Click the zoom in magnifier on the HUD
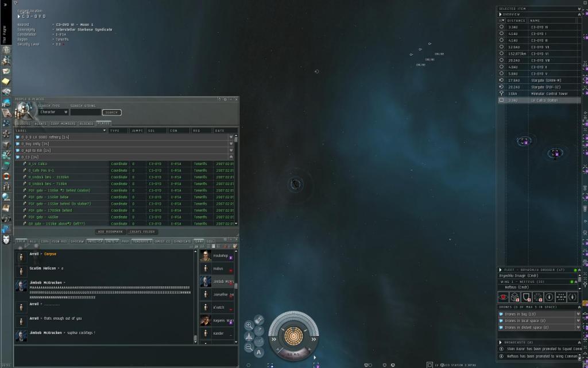The image size is (588, 368). pos(249,325)
